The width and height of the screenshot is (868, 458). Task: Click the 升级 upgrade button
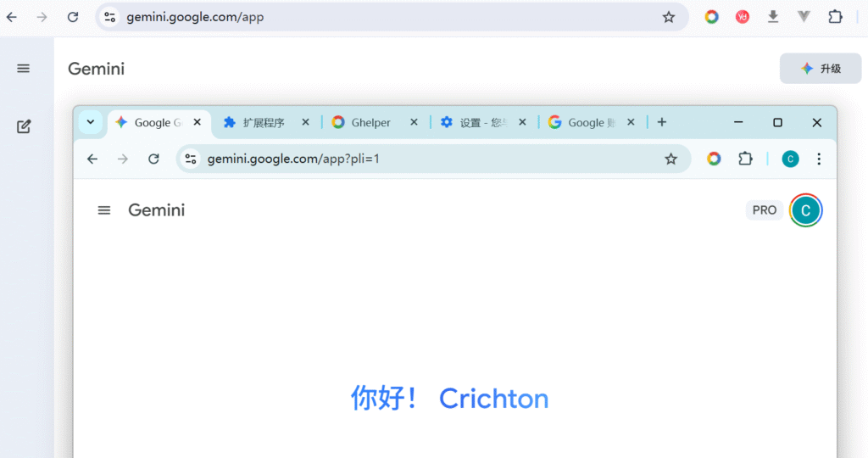point(820,69)
